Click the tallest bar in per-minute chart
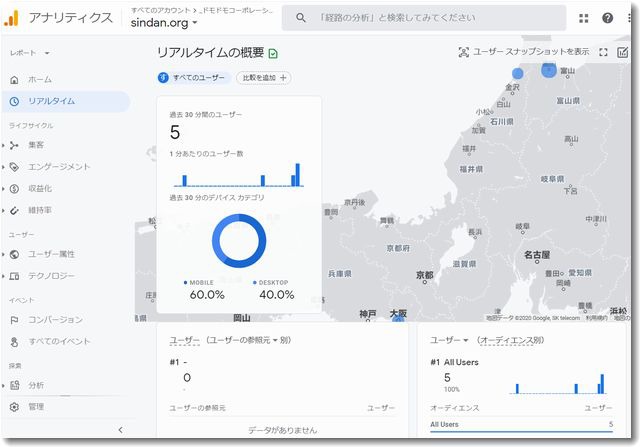 tap(298, 175)
